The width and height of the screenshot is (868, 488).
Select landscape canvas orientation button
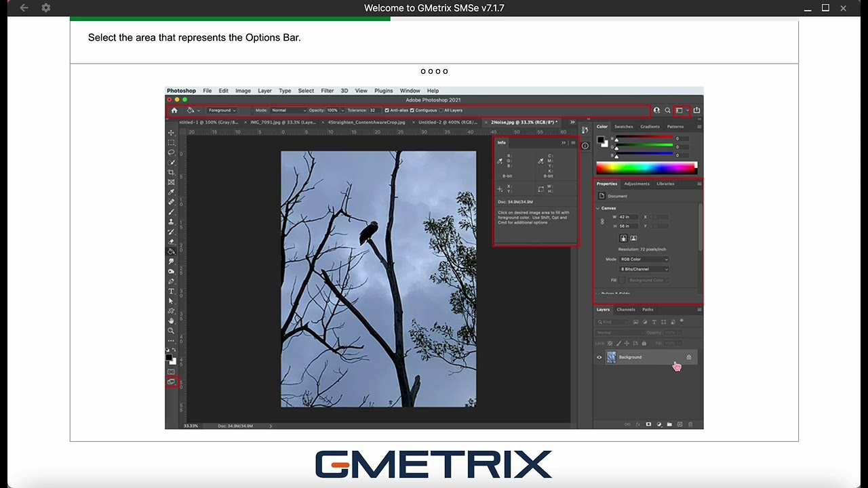633,239
